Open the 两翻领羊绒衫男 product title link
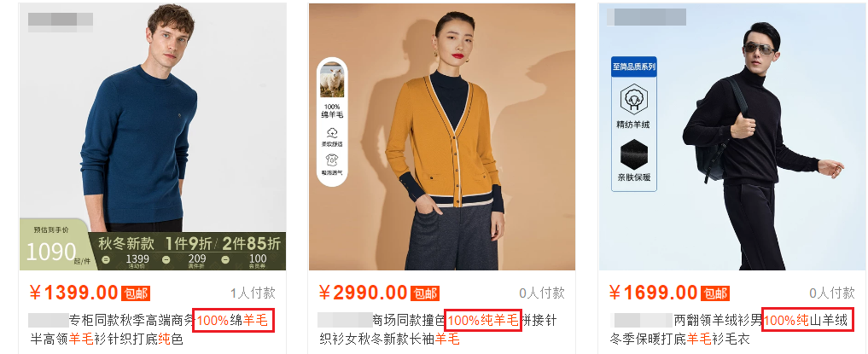The image size is (868, 354). click(729, 329)
